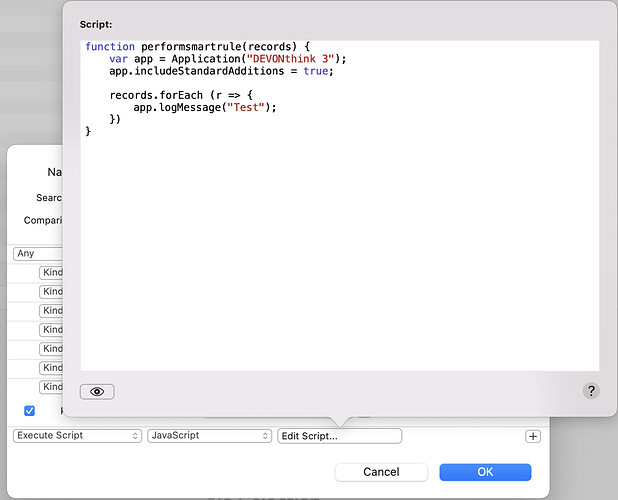Click the Edit Script... button
The width and height of the screenshot is (618, 500).
(339, 436)
